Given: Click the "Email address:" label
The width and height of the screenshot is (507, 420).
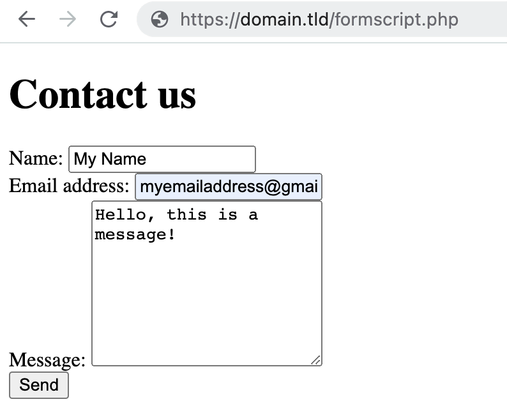Looking at the screenshot, I should click(x=69, y=186).
